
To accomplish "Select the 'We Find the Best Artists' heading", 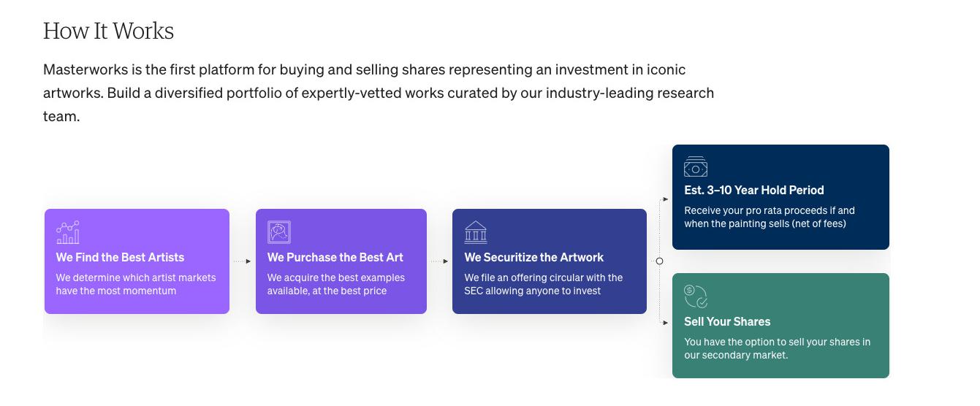I will 120,257.
